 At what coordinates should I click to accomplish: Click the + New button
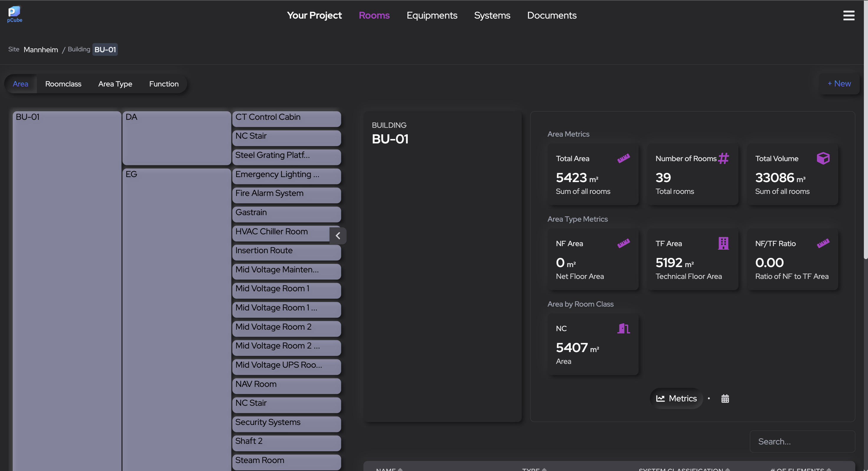pos(839,84)
